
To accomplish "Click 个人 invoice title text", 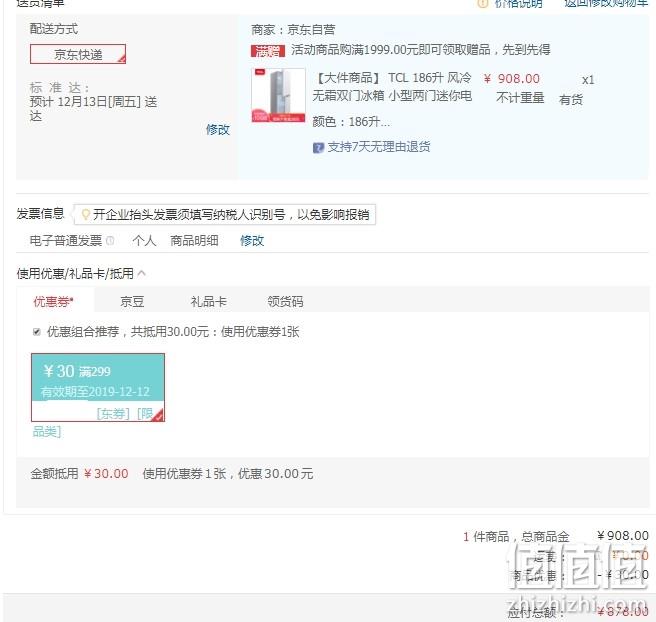I will [144, 241].
